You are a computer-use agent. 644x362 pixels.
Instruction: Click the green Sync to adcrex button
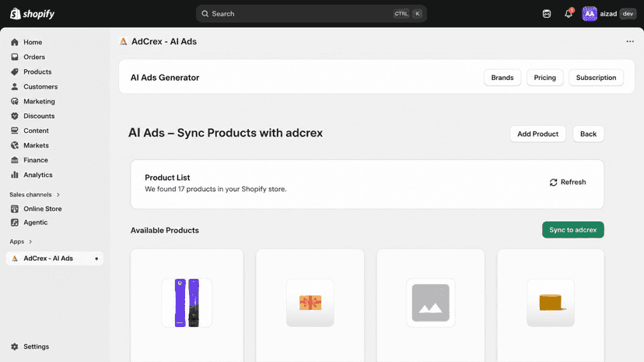click(x=573, y=230)
